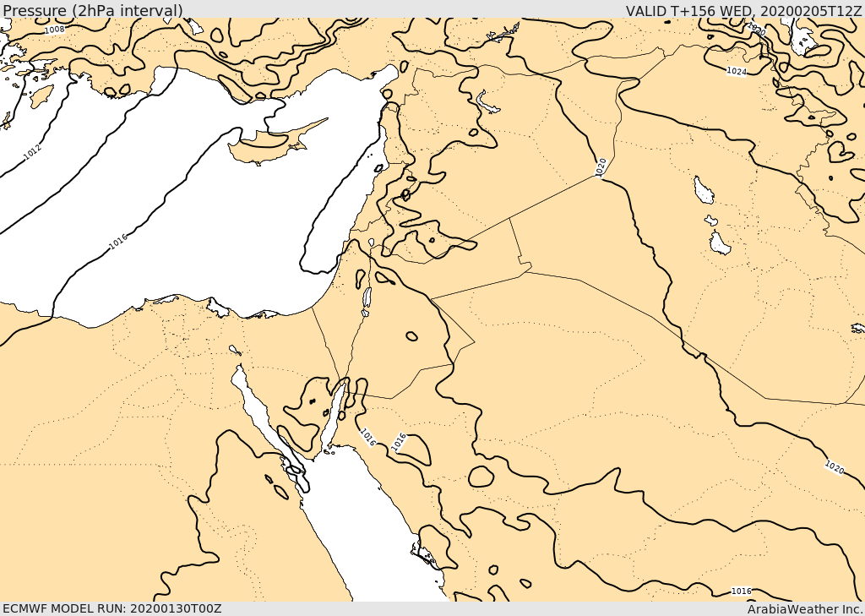Click the "ArabiaWeather Inc" credit text
865x616 pixels.
pos(805,609)
